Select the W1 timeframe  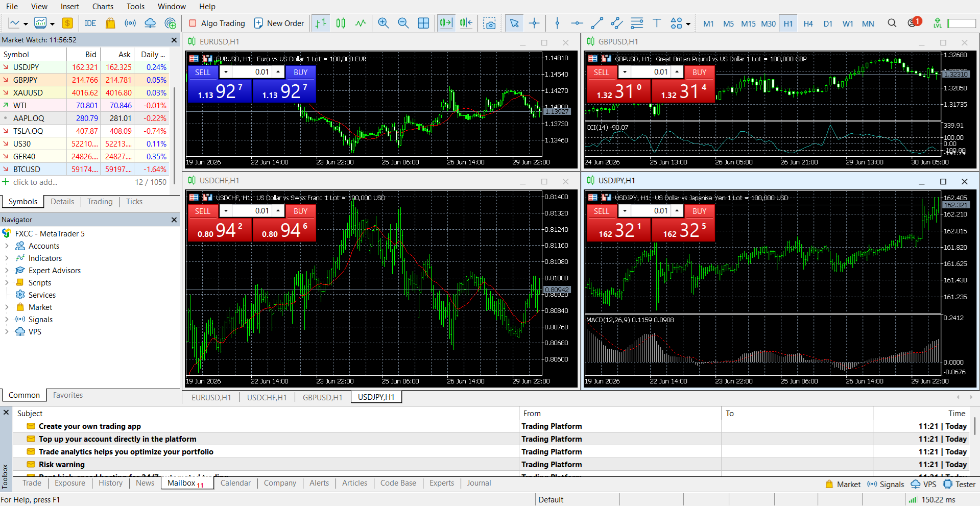point(848,23)
